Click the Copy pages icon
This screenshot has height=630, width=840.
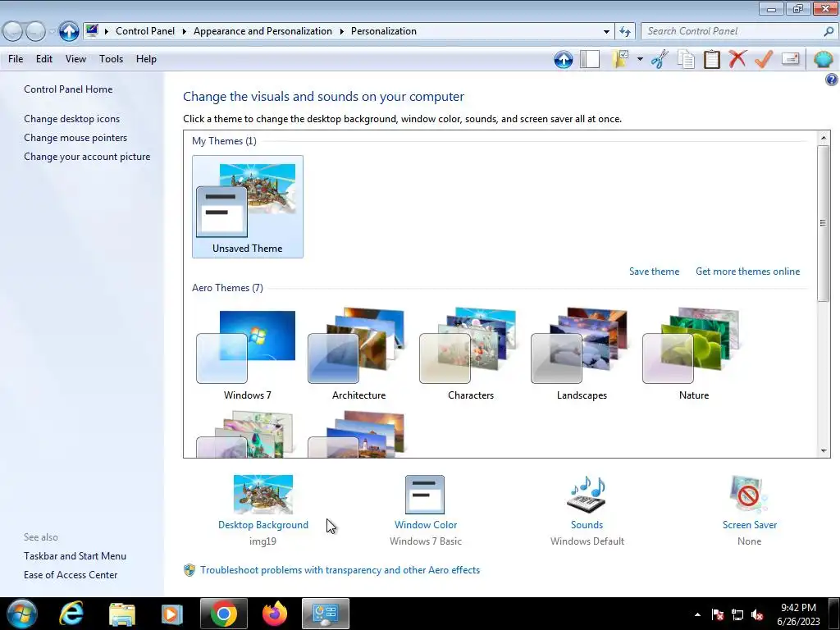pos(686,59)
